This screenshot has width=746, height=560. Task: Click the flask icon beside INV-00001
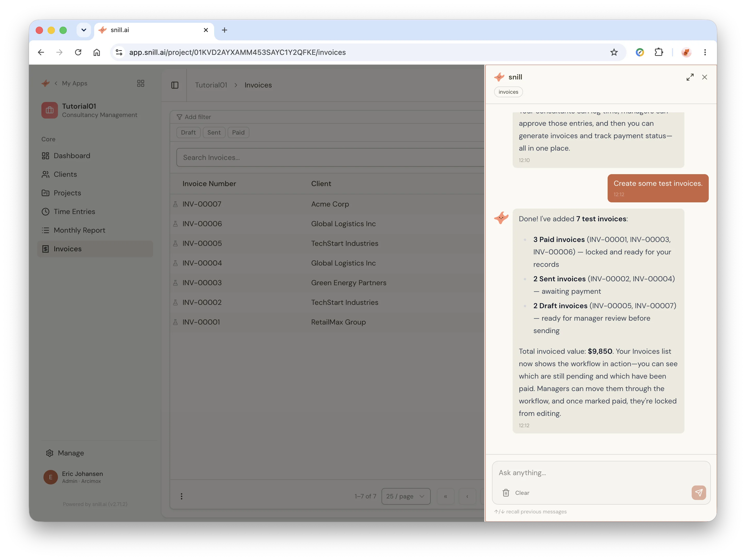click(x=175, y=322)
